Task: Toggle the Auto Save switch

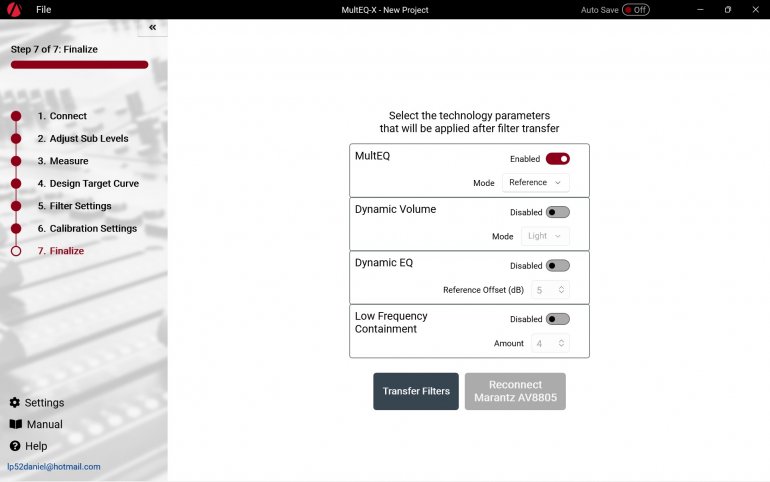Action: point(635,10)
